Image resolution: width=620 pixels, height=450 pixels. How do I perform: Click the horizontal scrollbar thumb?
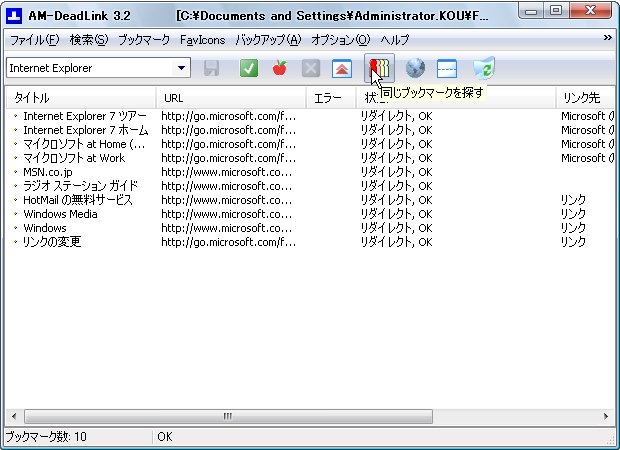coord(228,416)
